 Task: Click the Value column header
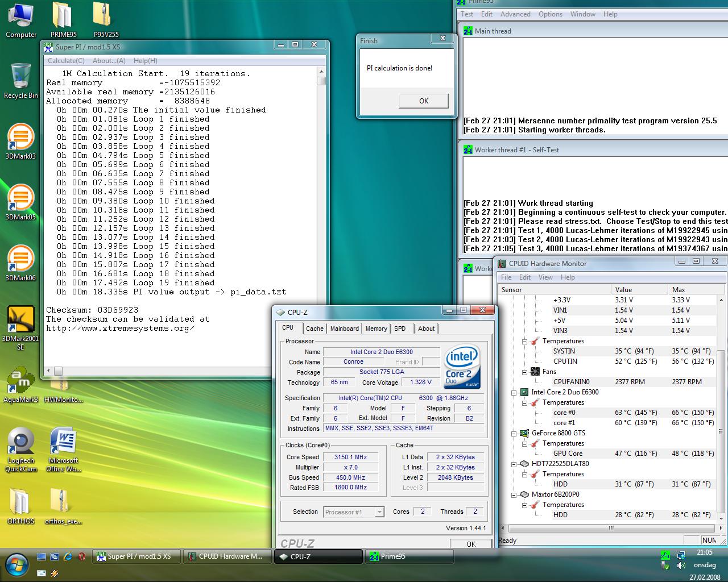click(639, 289)
